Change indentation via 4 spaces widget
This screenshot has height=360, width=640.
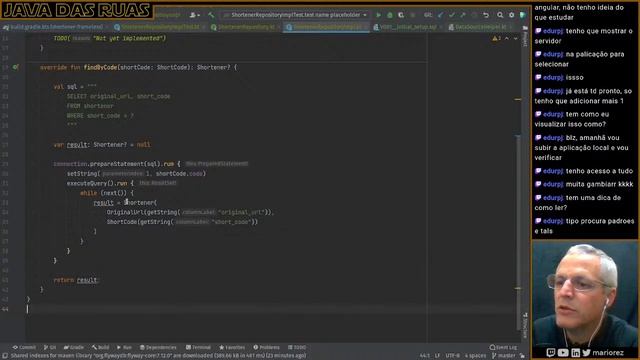tap(476, 356)
